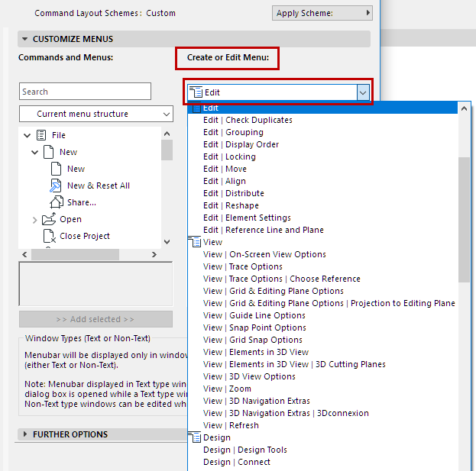The height and width of the screenshot is (471, 476).
Task: Collapse the New submenu tree node
Action: (x=35, y=152)
